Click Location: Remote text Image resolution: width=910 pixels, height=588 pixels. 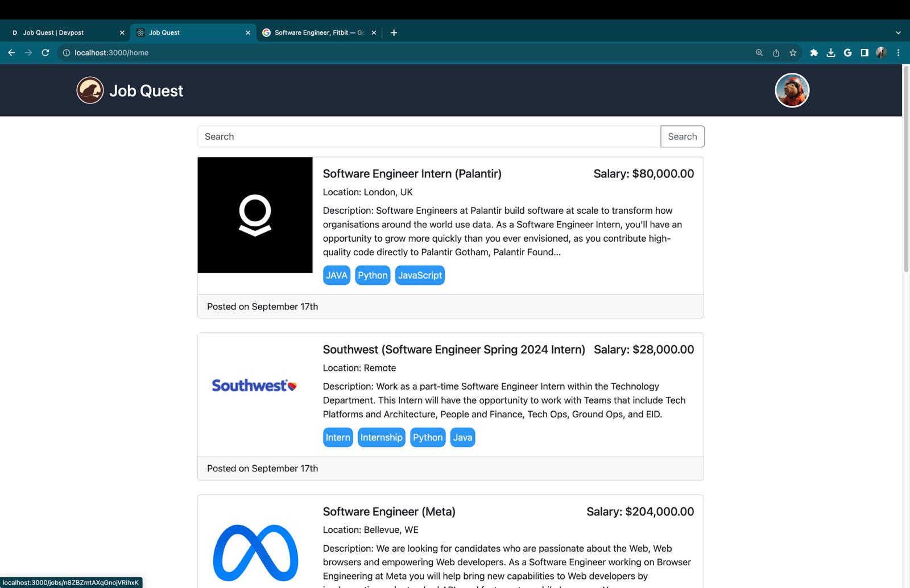(x=359, y=368)
